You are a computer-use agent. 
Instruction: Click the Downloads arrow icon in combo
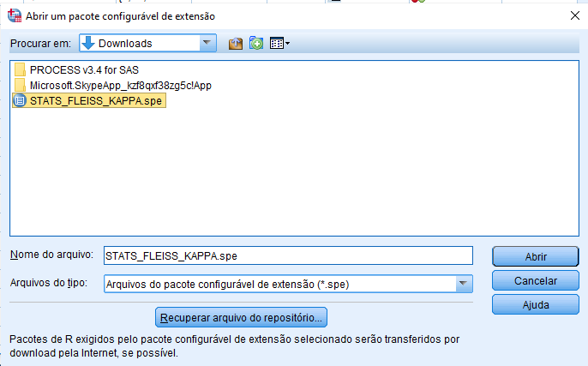pos(88,43)
